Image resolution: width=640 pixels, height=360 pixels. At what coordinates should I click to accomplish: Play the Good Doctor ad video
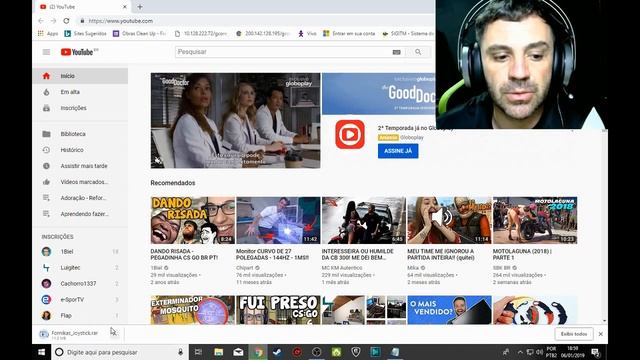[236, 120]
